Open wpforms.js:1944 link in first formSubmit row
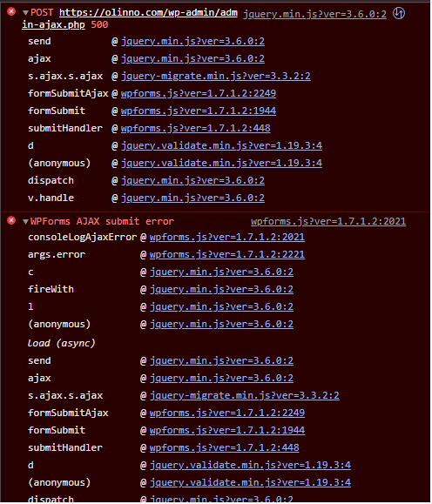Viewport: 432px width, 504px height. 199,111
